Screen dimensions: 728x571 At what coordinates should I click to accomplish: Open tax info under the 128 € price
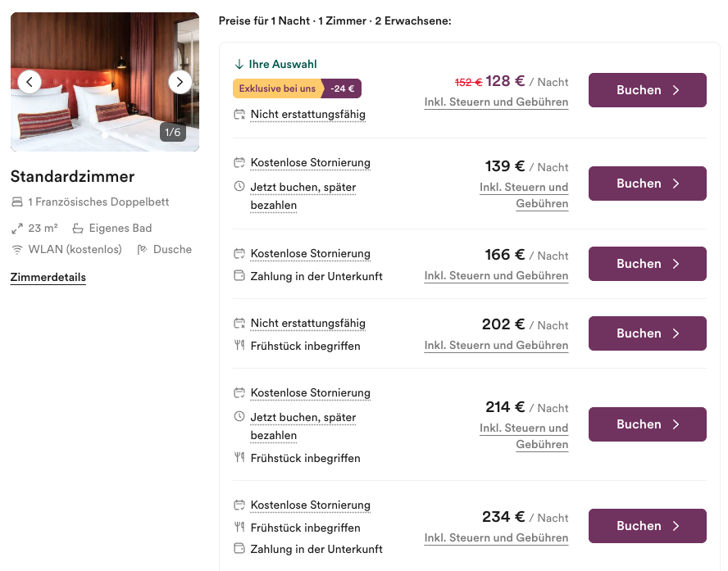click(496, 102)
